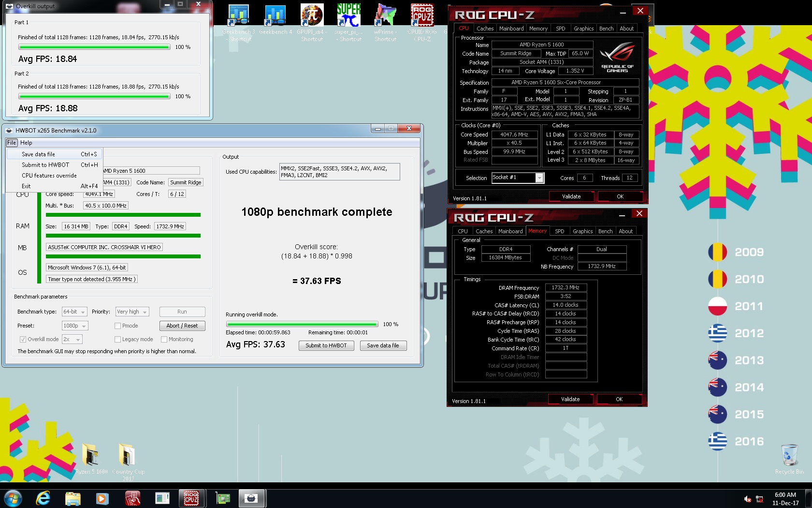
Task: Launch Internet Explorer from the taskbar
Action: (43, 498)
